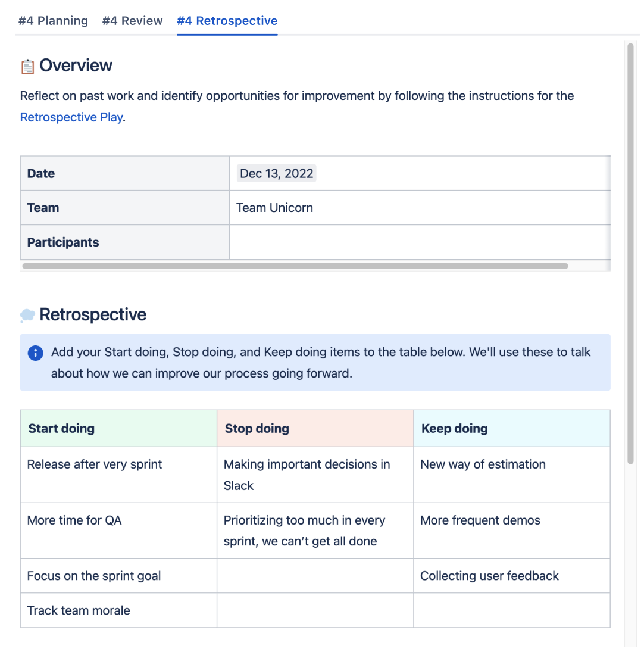Click the Dec 13, 2022 date chip

[x=276, y=174]
